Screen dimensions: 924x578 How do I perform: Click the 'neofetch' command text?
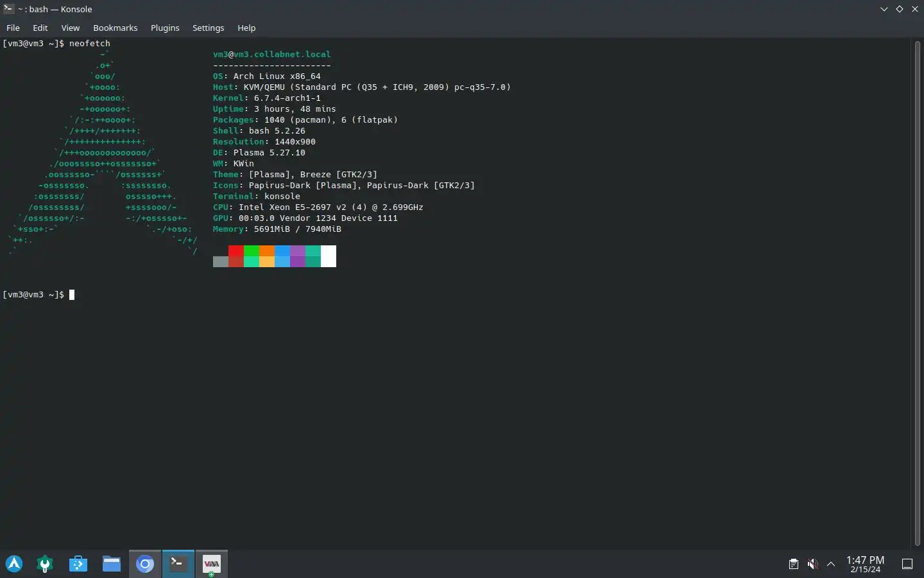click(x=90, y=43)
